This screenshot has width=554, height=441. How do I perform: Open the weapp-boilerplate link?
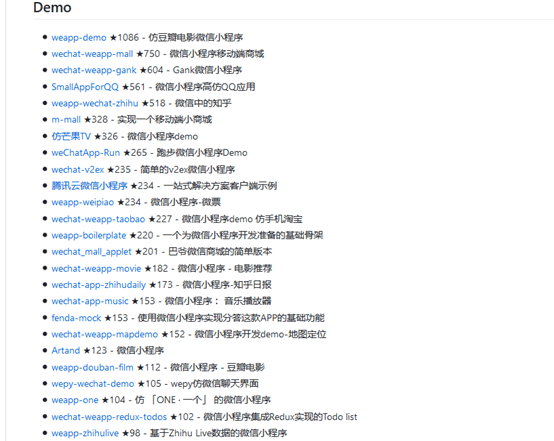pos(89,235)
